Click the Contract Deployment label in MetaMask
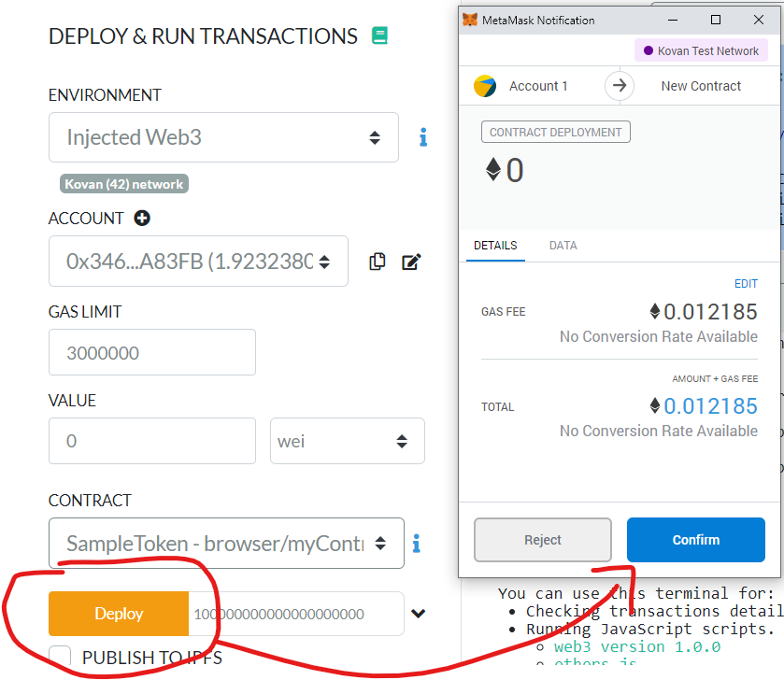784x680 pixels. (x=555, y=132)
